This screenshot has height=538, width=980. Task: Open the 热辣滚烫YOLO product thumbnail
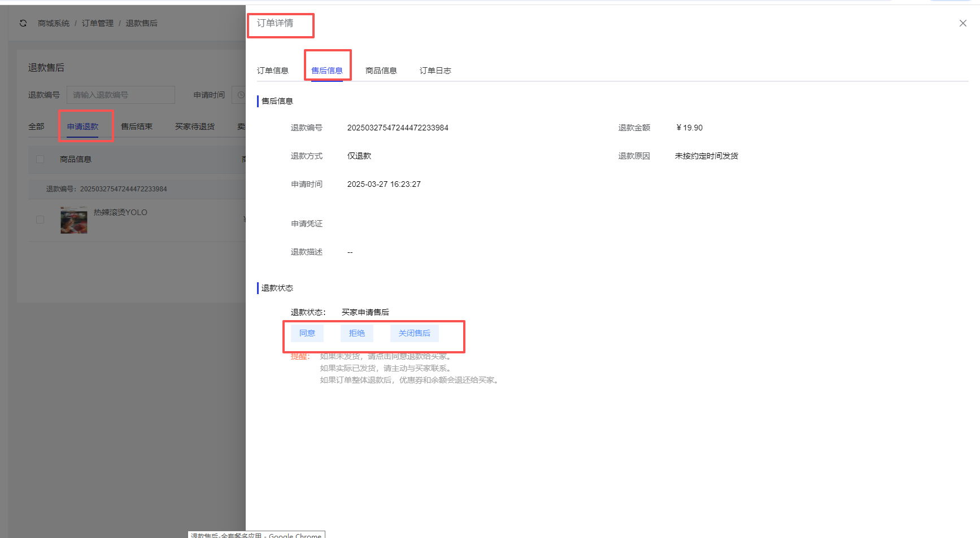[x=74, y=220]
